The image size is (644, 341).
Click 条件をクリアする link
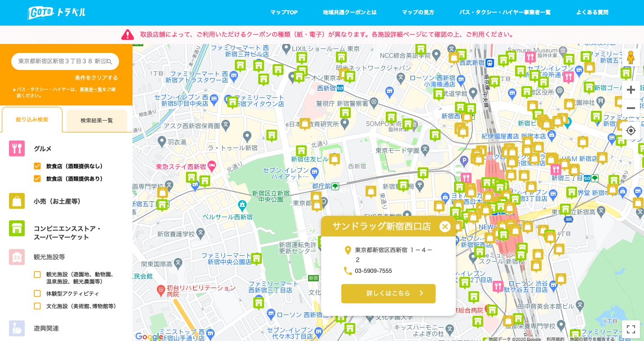[x=97, y=78]
